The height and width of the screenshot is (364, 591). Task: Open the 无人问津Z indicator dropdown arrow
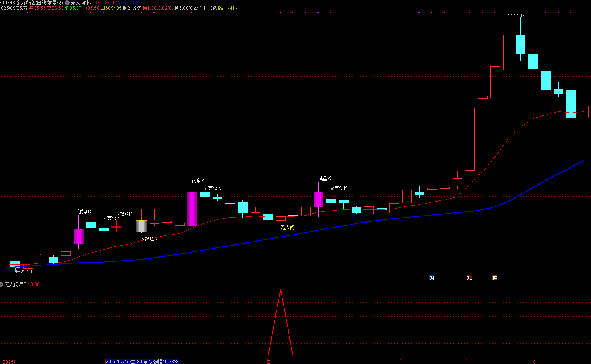coord(67,3)
